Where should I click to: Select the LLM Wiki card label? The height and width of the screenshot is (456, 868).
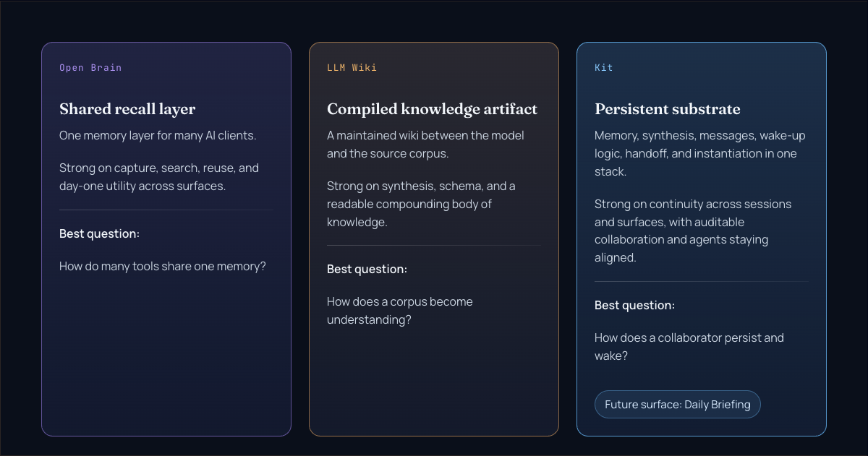352,68
